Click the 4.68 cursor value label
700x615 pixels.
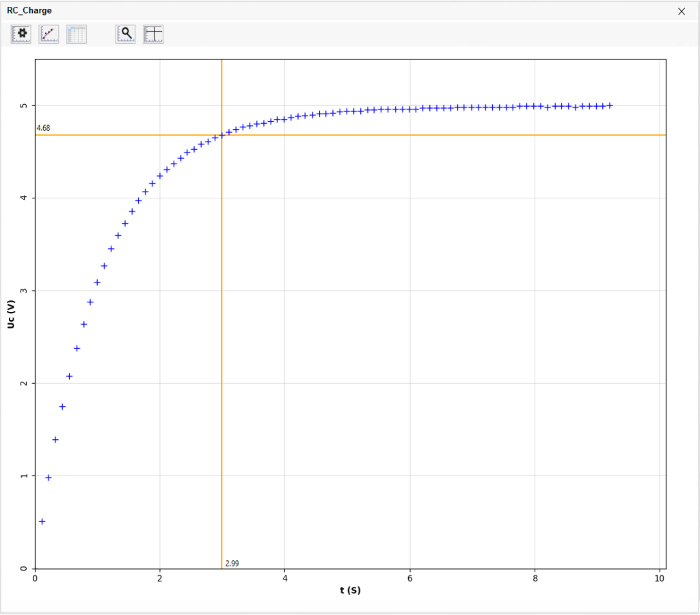pos(43,128)
